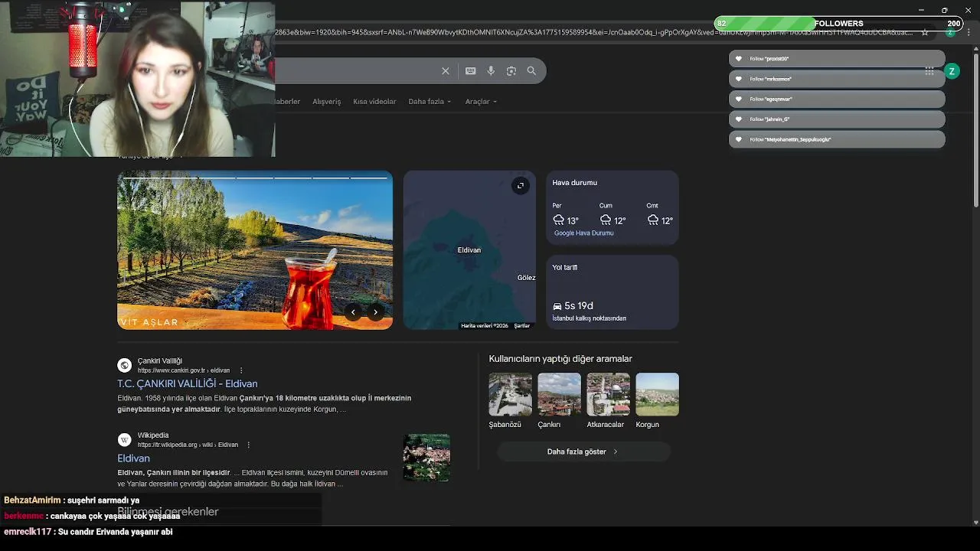This screenshot has width=980, height=551.
Task: Search by image with the lens icon
Action: (511, 70)
